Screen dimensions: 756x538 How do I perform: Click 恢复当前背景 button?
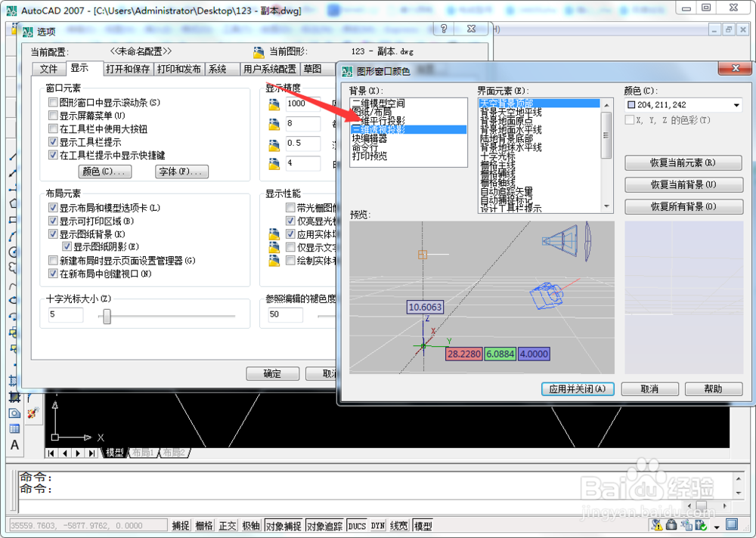click(x=683, y=184)
